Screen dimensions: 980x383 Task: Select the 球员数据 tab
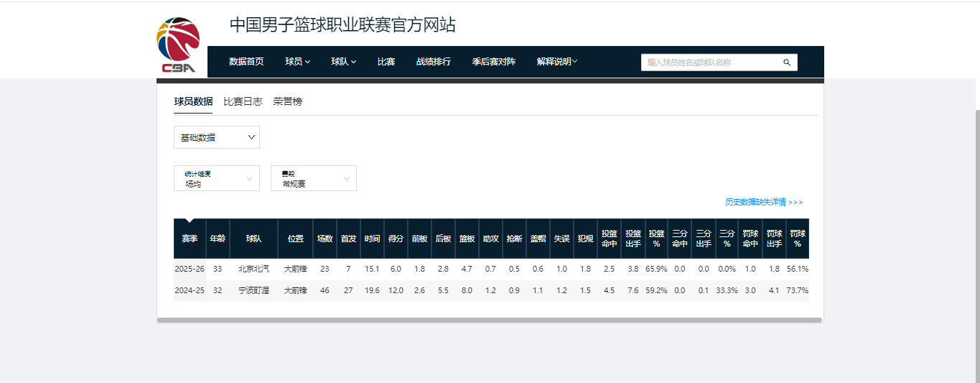[193, 102]
